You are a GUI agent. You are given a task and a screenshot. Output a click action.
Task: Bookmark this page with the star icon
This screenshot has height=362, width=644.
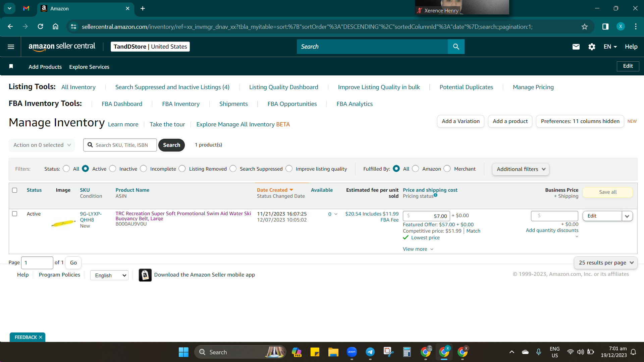tap(585, 26)
